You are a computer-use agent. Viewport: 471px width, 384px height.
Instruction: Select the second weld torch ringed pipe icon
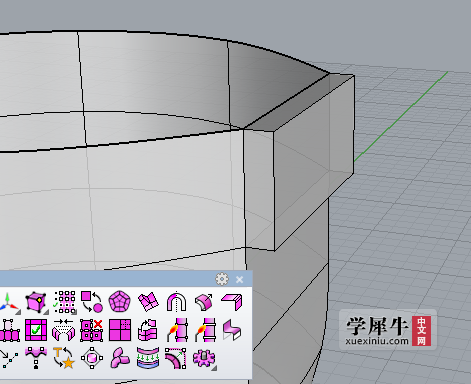click(205, 330)
